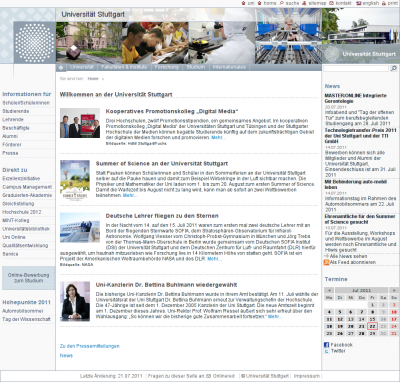Open the 'MASTERONLINE Integrierte Gerontologie' news item

pos(356,98)
